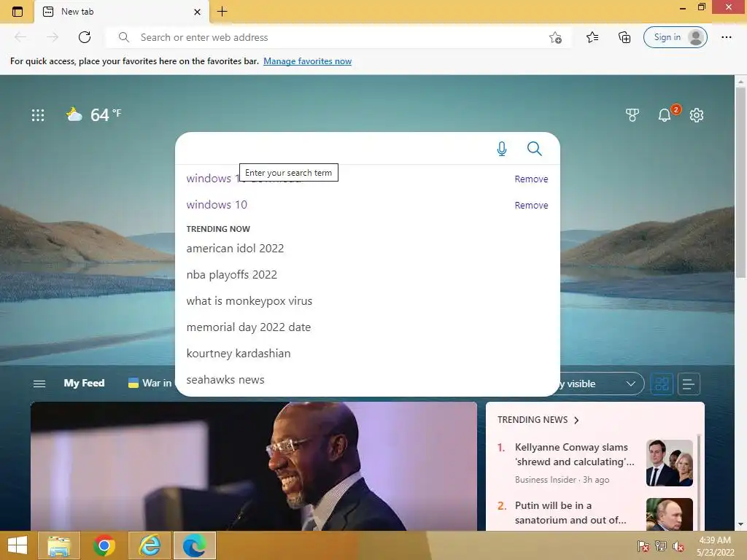The width and height of the screenshot is (747, 560).
Task: Open the weather 64 °F widget
Action: click(94, 114)
